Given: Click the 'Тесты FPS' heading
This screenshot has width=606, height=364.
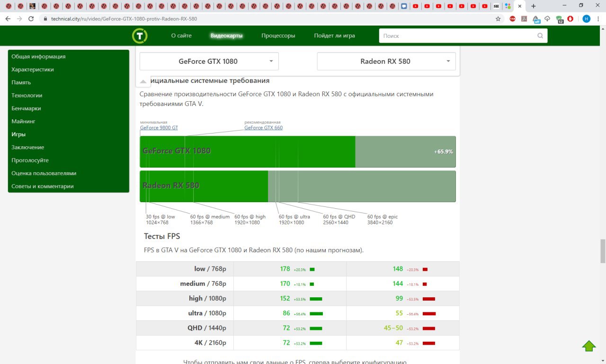Looking at the screenshot, I should (162, 236).
